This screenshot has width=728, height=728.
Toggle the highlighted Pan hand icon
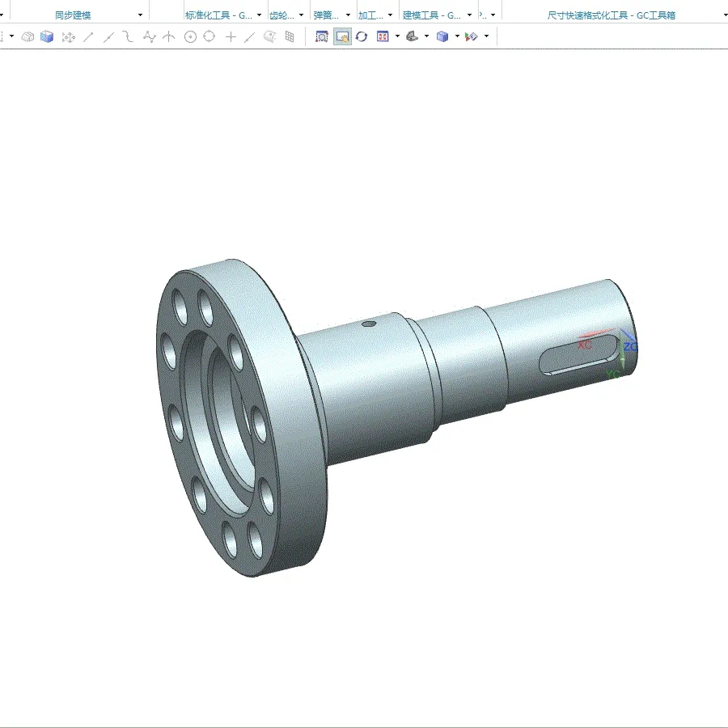tap(342, 36)
